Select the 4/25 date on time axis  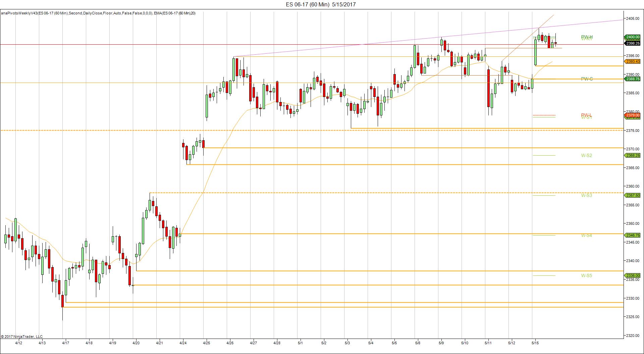pos(207,343)
